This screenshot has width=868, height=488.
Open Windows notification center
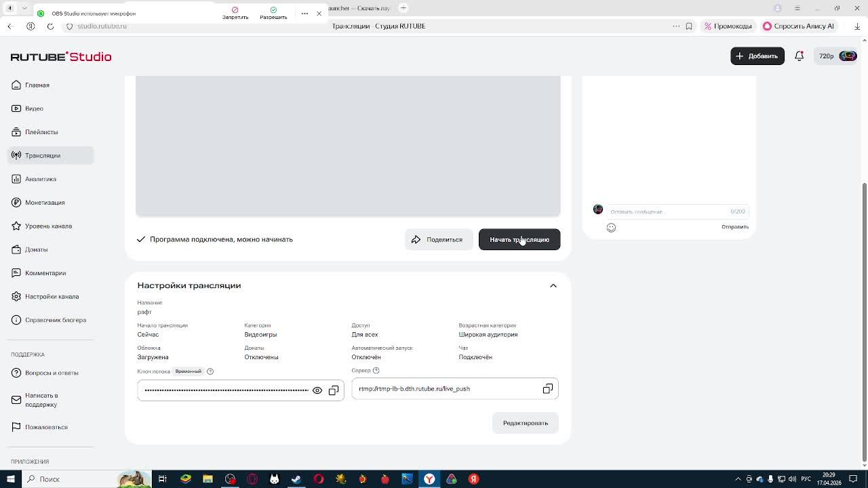pos(854,479)
